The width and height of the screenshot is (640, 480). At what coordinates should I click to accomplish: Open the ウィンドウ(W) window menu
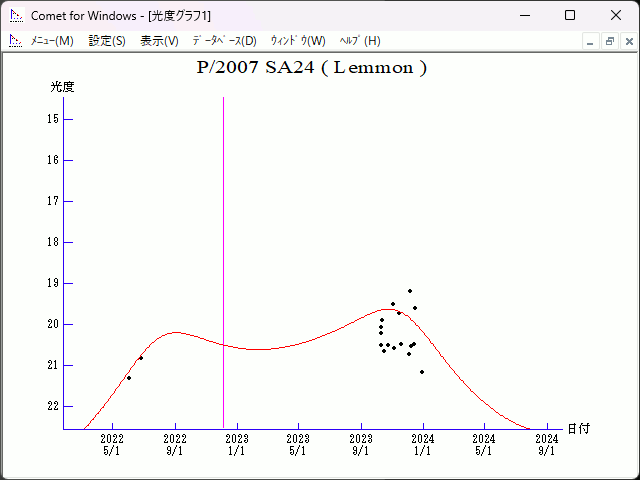[x=298, y=41]
